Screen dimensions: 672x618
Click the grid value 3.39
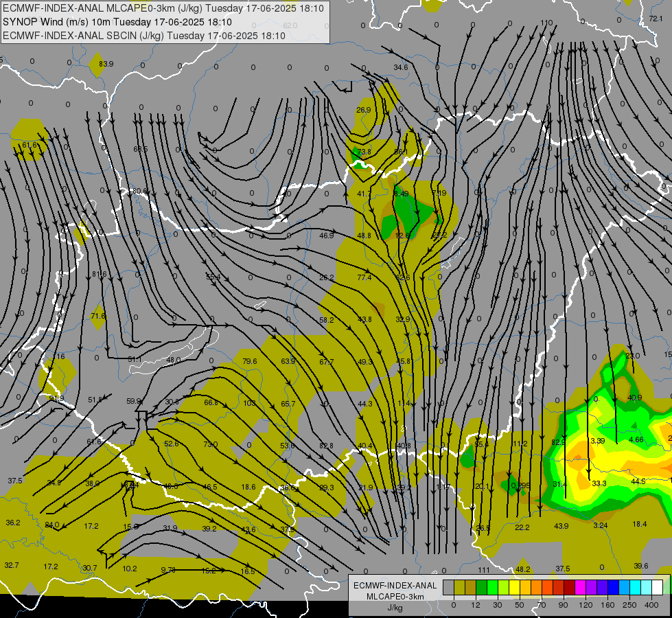click(x=597, y=440)
